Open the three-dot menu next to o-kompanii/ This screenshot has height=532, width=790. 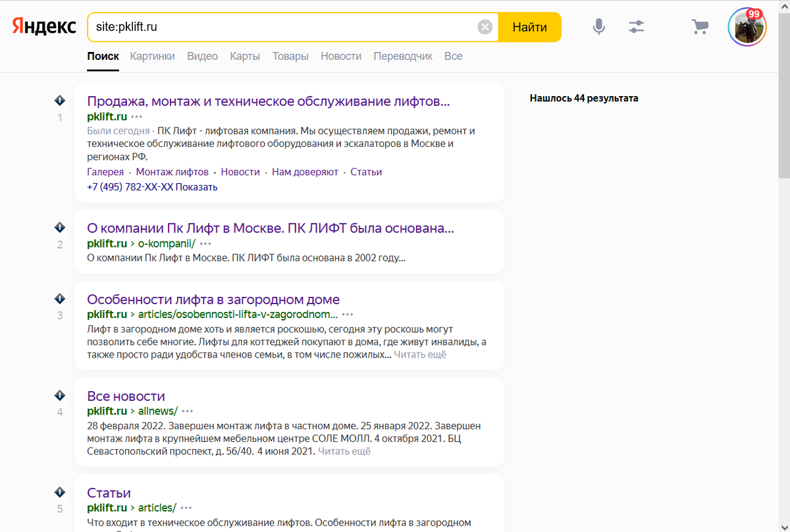pos(205,244)
